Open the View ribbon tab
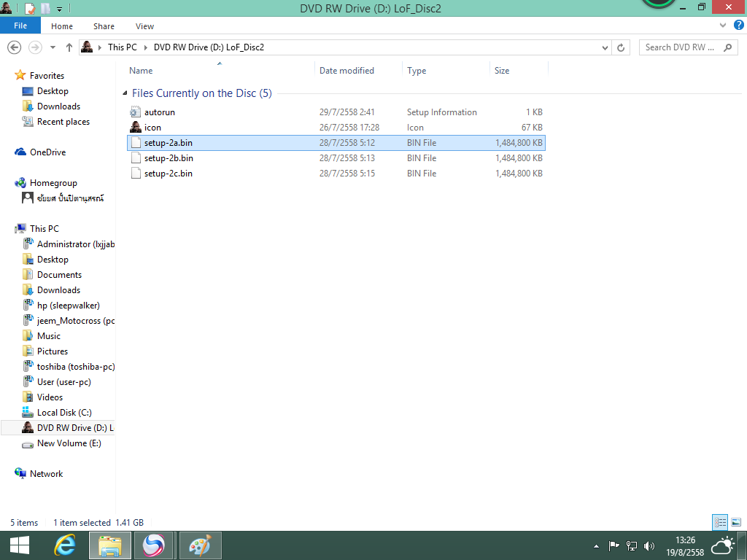Screen dimensions: 747x560 [144, 26]
